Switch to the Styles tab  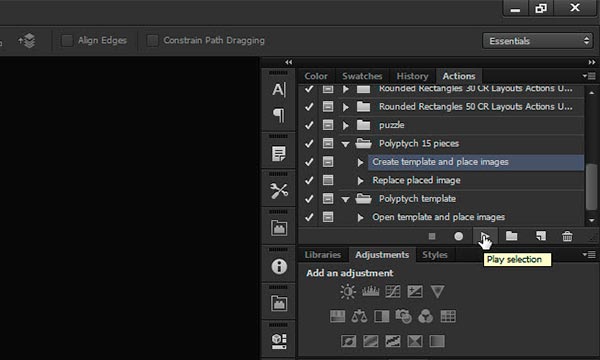tap(435, 255)
